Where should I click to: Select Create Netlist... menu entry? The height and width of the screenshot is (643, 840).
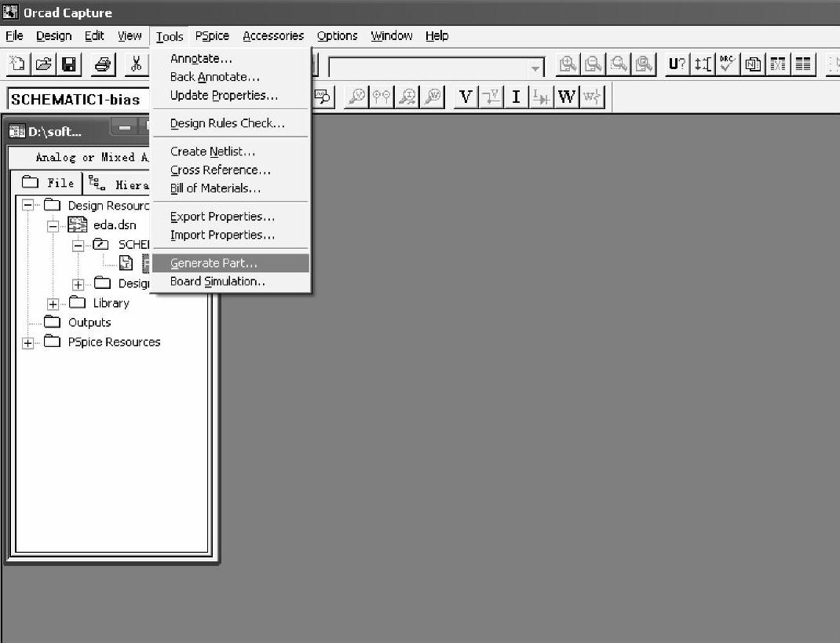[231, 152]
